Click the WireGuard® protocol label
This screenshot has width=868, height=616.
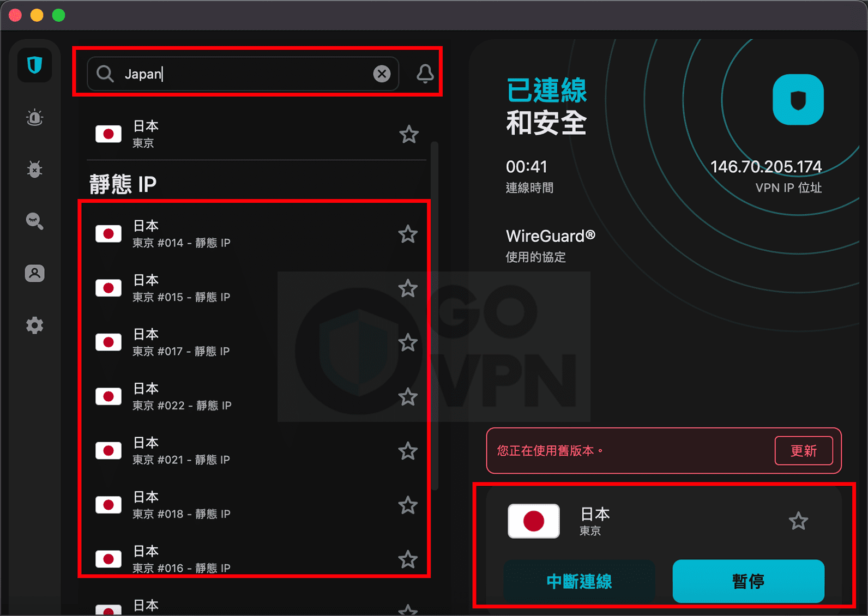click(x=550, y=236)
